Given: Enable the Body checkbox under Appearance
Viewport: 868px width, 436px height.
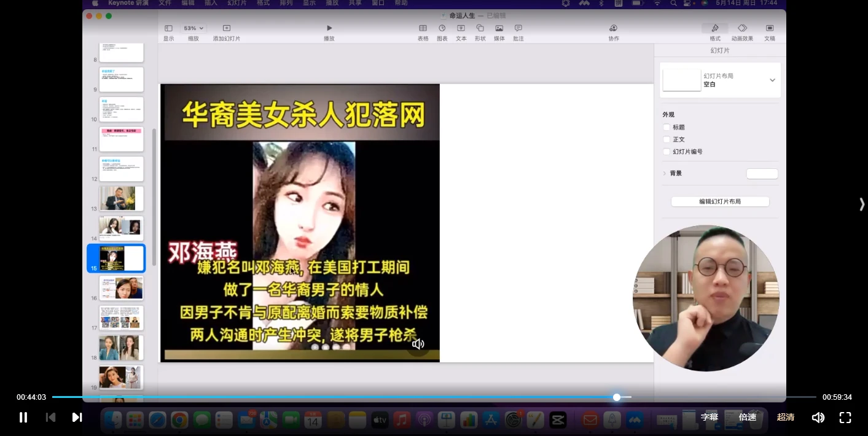Looking at the screenshot, I should point(667,139).
